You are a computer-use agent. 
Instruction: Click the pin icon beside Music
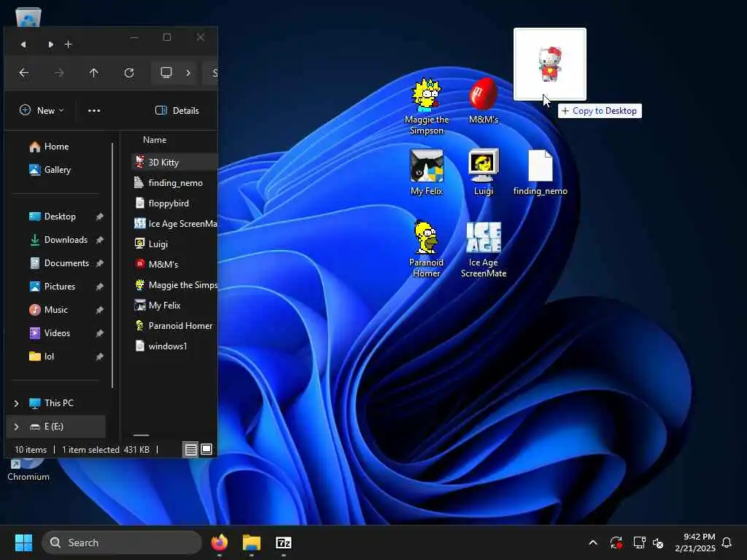(99, 310)
